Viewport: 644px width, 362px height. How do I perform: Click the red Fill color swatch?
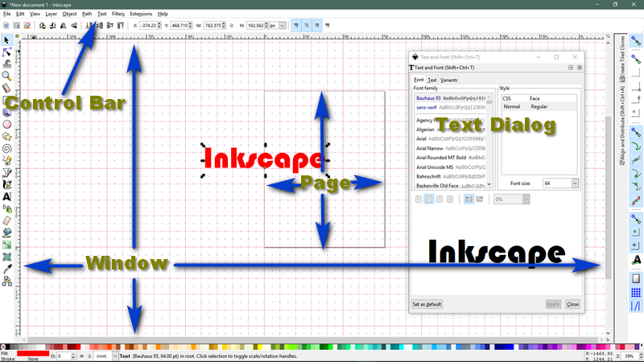(32, 353)
